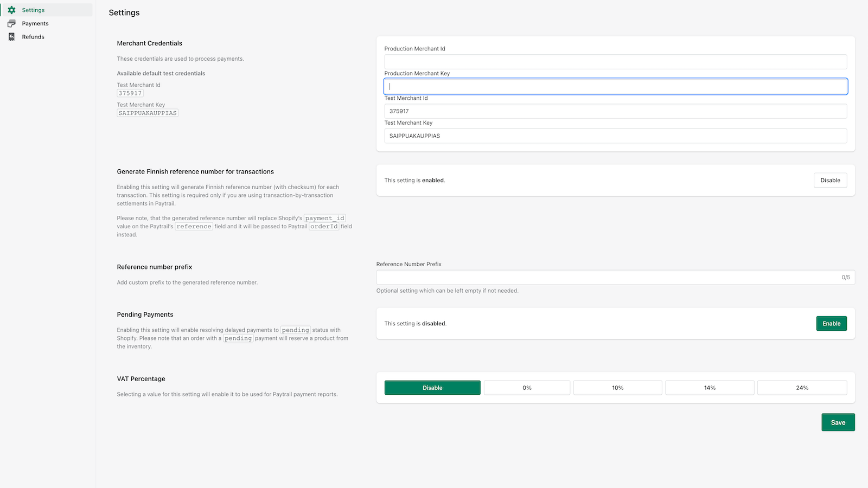Click the 0/5 character counter

[x=846, y=277]
